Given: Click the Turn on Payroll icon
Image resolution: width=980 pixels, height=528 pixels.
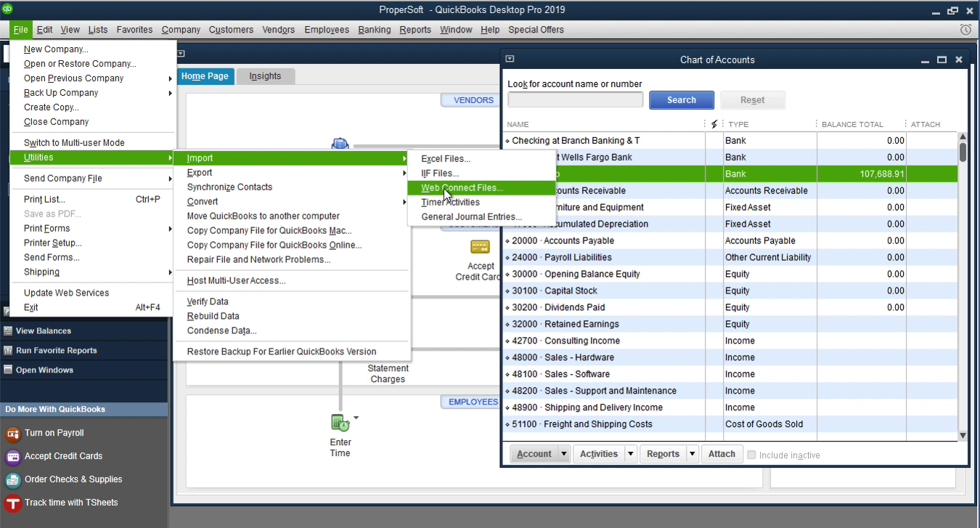Looking at the screenshot, I should click(x=12, y=434).
